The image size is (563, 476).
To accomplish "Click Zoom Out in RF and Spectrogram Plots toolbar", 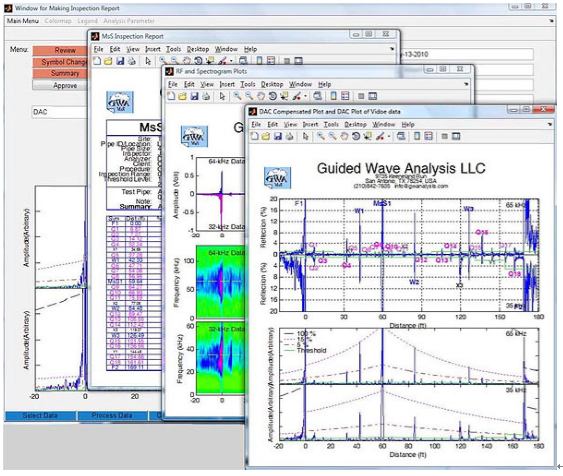I will (x=249, y=96).
